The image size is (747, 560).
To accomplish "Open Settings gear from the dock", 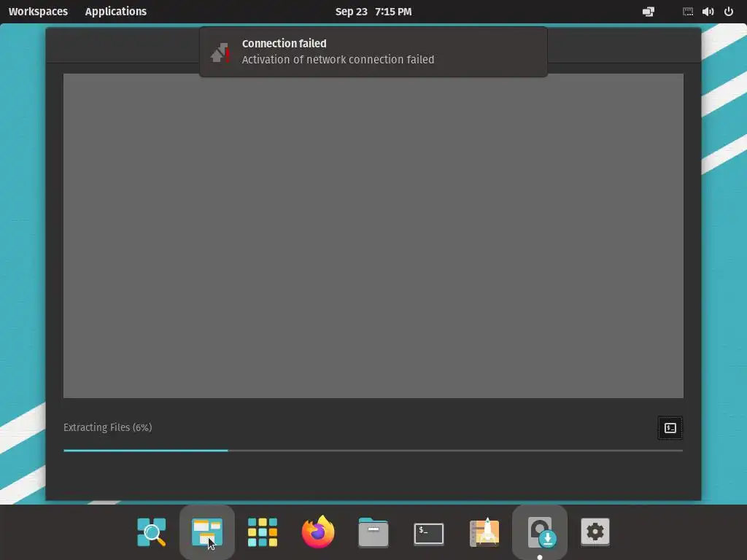I will click(x=595, y=532).
